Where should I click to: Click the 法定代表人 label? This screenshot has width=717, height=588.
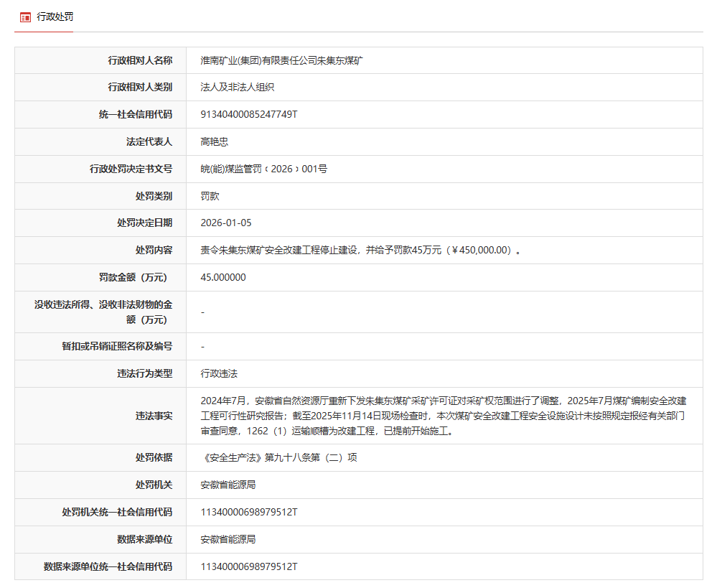tap(149, 142)
